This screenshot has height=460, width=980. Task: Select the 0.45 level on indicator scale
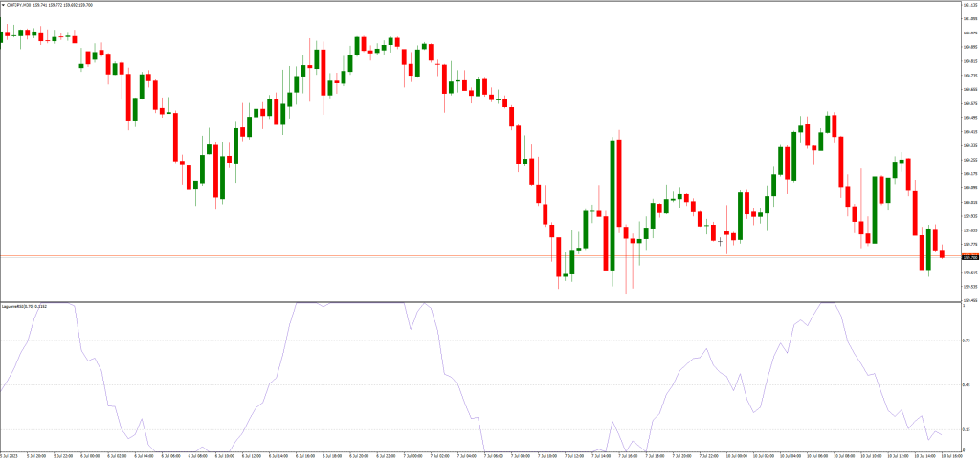tap(965, 384)
